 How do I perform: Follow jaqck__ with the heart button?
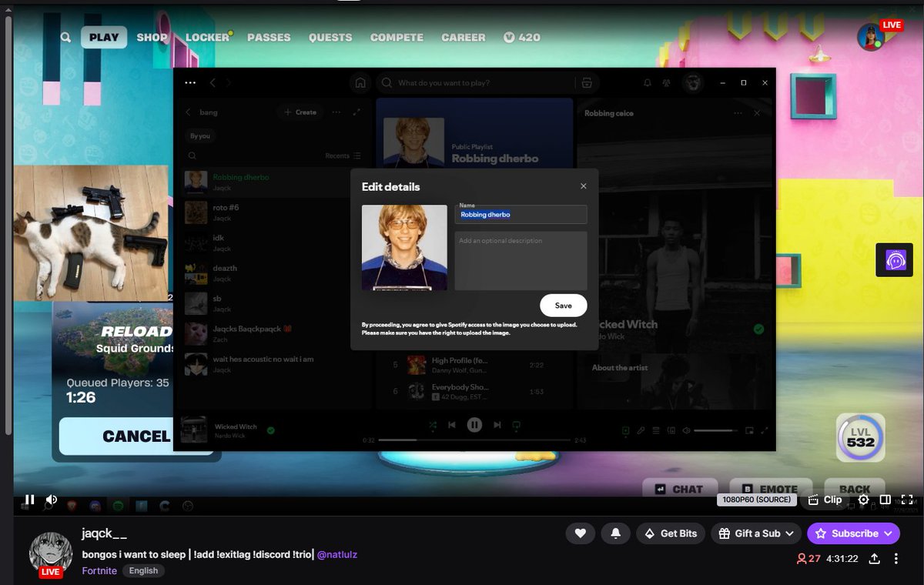pos(581,533)
